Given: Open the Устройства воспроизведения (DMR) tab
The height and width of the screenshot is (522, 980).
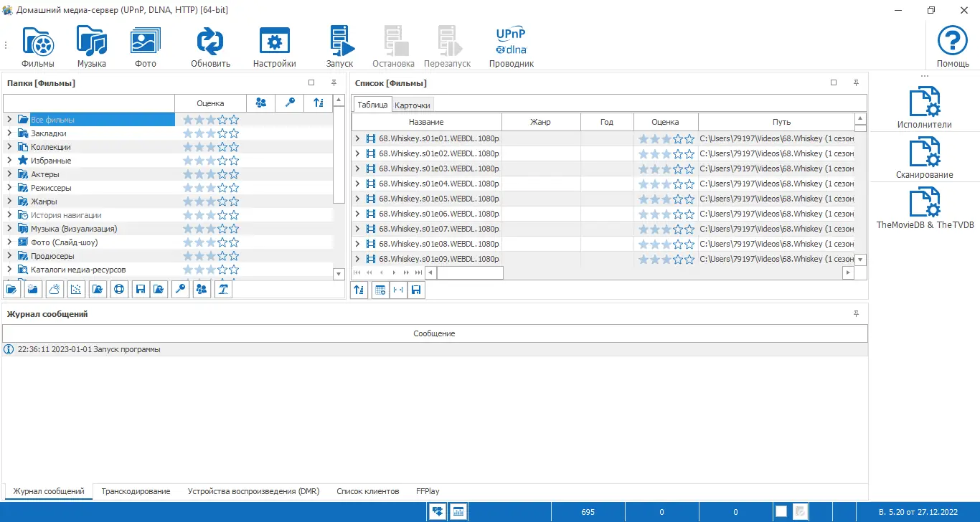Looking at the screenshot, I should 253,492.
